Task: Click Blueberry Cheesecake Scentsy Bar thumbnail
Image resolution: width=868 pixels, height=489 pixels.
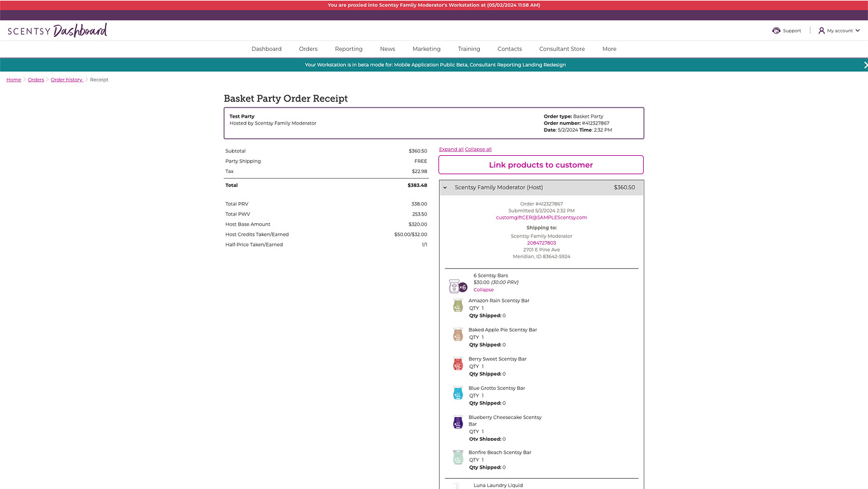Action: tap(458, 422)
